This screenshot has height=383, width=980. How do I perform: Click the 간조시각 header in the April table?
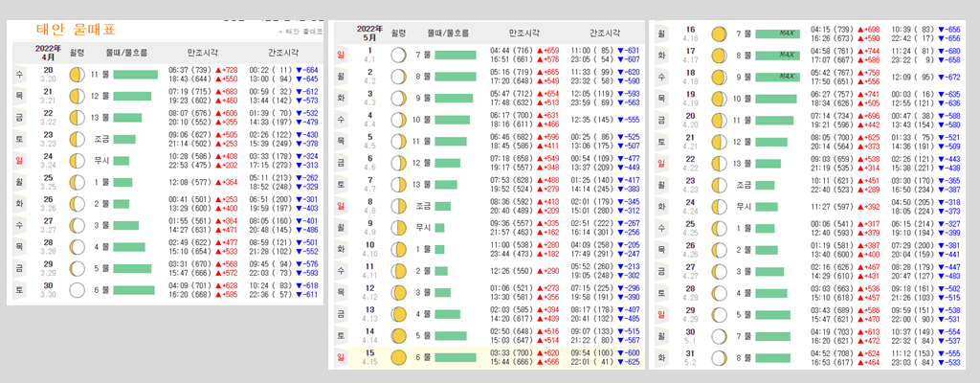click(283, 54)
